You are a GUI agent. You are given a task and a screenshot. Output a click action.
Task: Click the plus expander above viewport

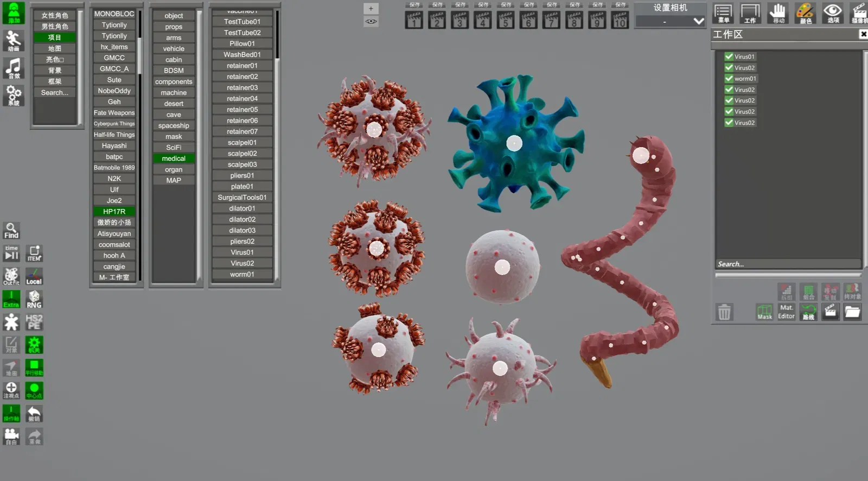pos(371,9)
